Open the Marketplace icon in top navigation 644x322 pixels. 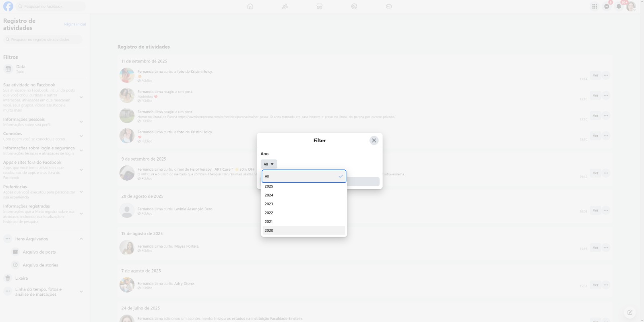pos(320,6)
